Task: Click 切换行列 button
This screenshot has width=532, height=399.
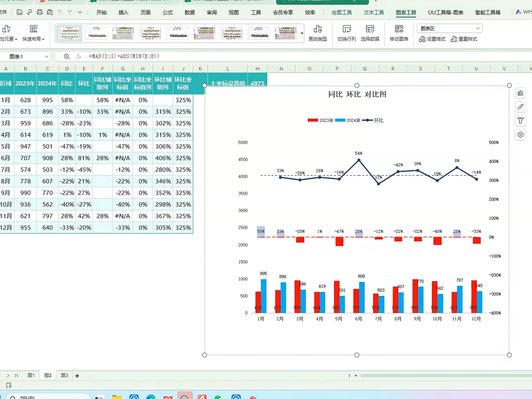Action: coord(347,33)
